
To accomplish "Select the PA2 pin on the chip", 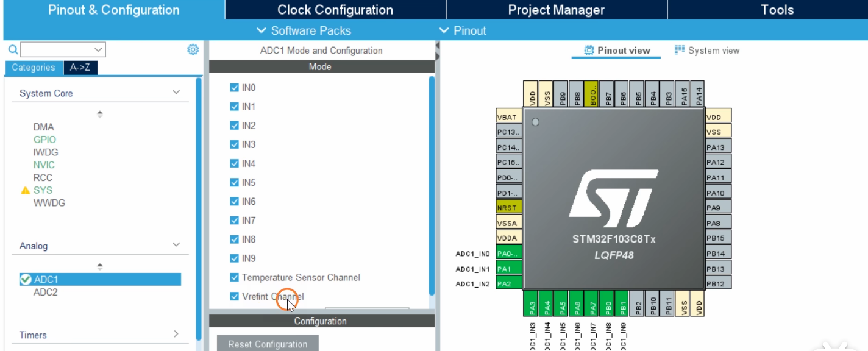I will [509, 283].
